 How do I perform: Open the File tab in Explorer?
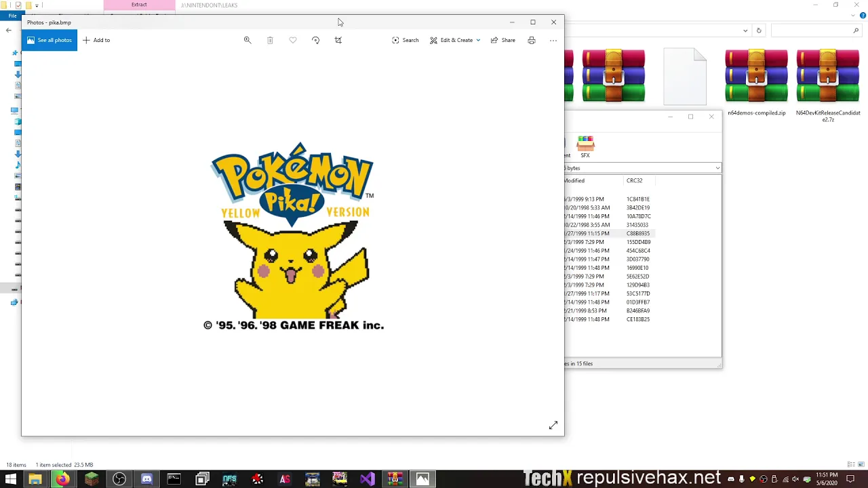[x=12, y=16]
